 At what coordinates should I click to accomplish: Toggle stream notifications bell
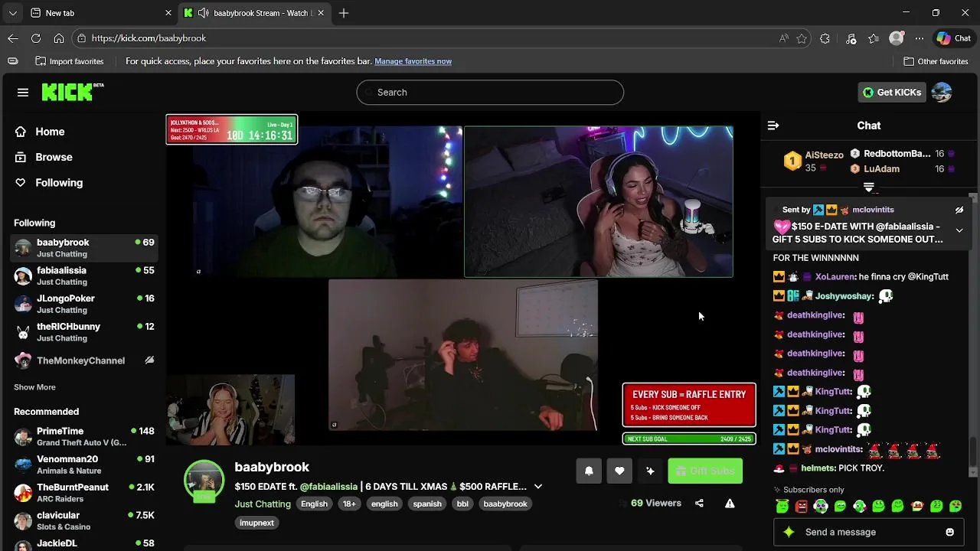point(589,471)
